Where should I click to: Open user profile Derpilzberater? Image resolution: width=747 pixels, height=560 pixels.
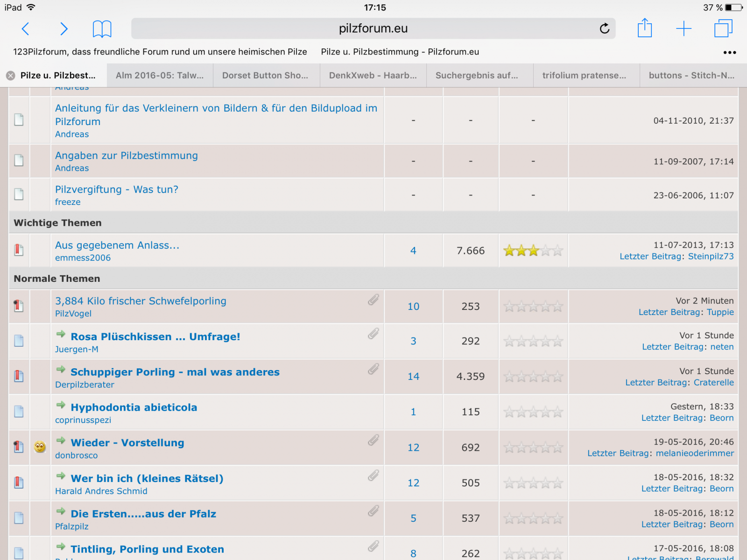pos(85,385)
